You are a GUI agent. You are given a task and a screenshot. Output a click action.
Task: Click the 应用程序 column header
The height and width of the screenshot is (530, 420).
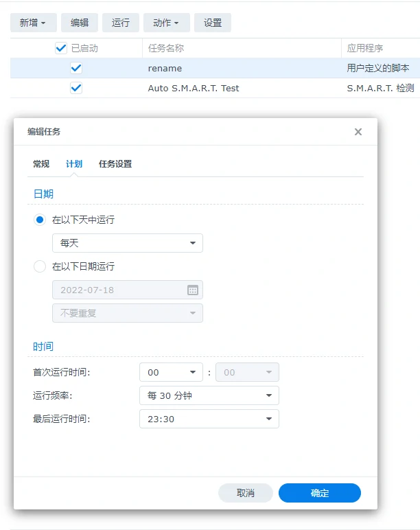pos(365,48)
